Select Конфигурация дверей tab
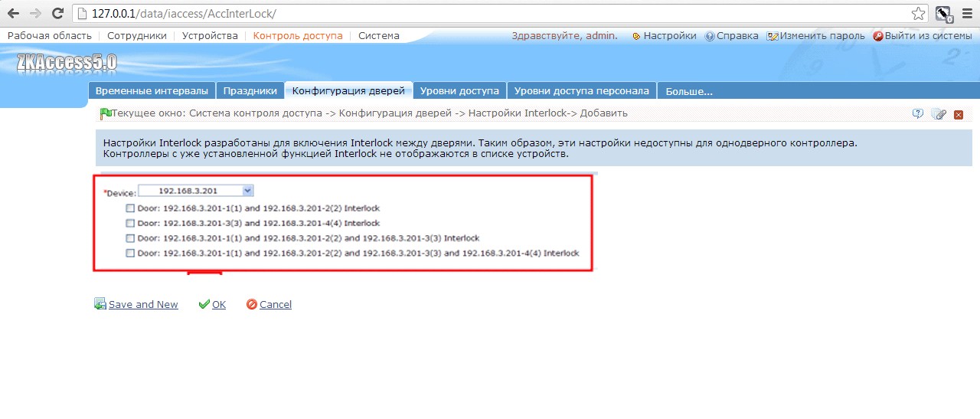This screenshot has height=419, width=980. coord(348,90)
